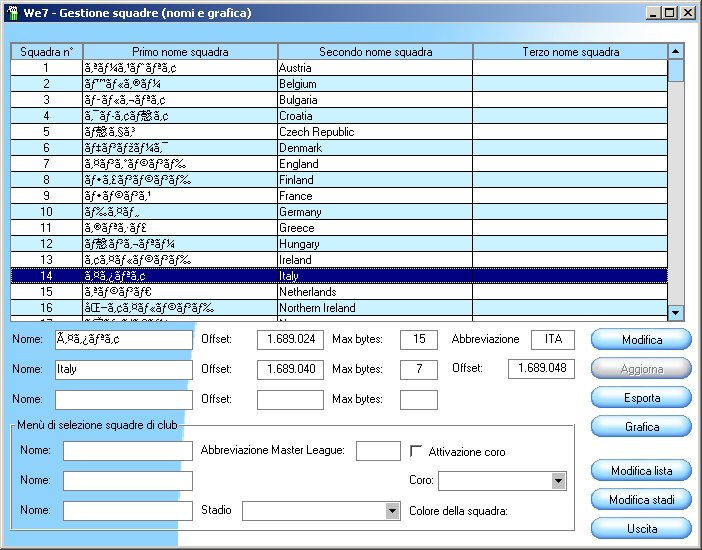Screen dimensions: 702x550
Task: Exit via the Uscita button
Action: pyautogui.click(x=641, y=527)
